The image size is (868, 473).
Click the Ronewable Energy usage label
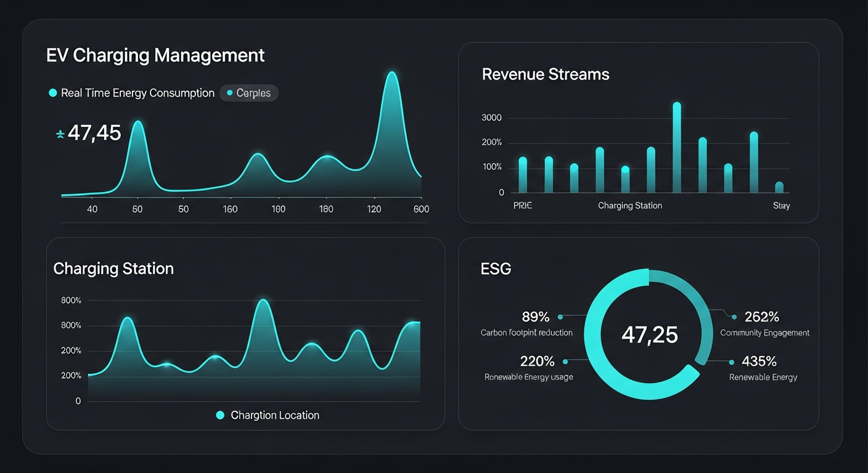529,377
